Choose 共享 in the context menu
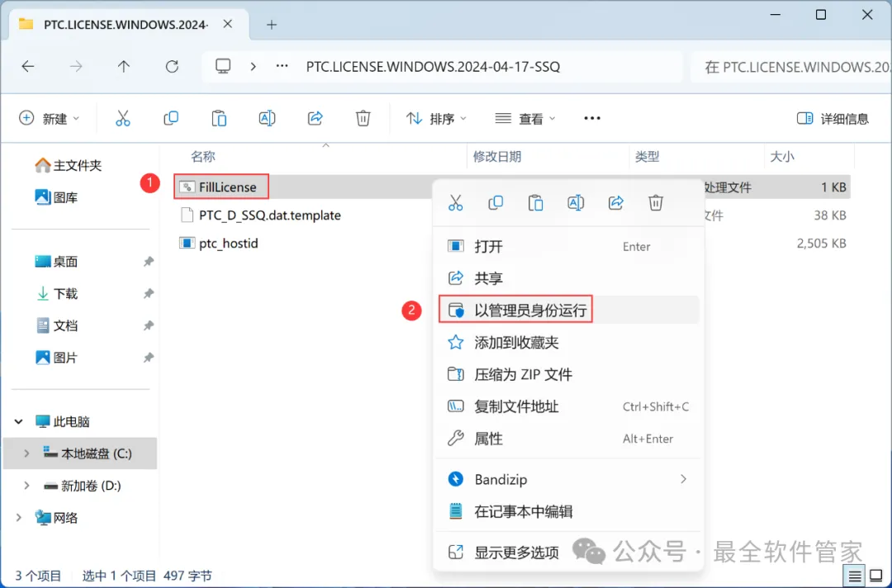 (568, 278)
